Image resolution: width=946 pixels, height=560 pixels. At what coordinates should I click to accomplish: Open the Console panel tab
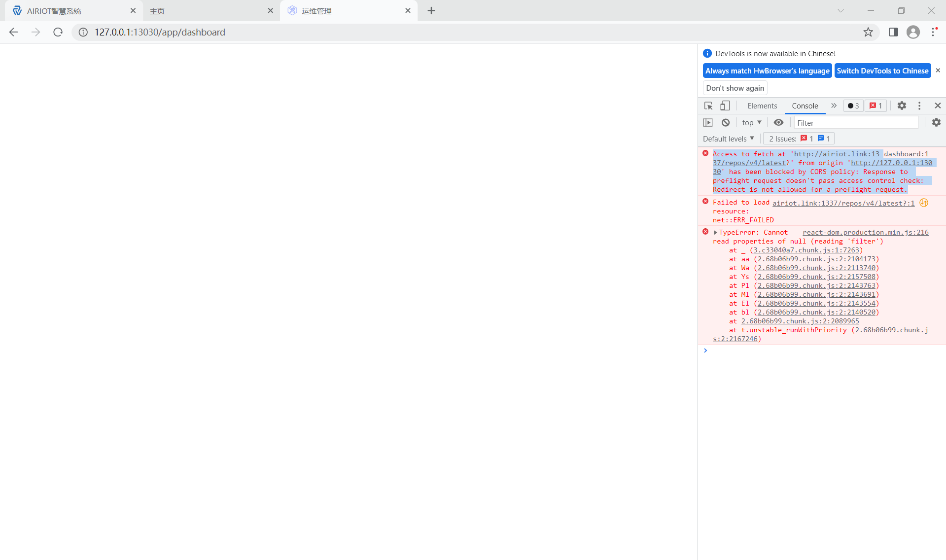tap(805, 106)
